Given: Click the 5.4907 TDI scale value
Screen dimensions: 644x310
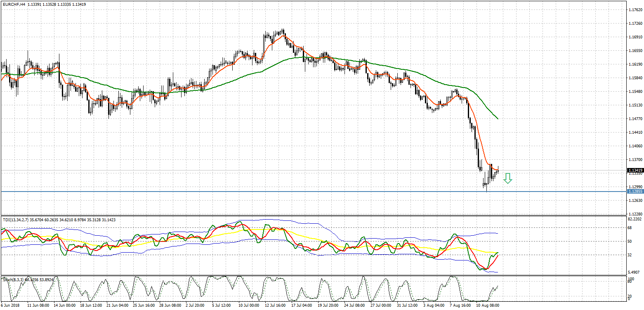Looking at the screenshot, I should [x=634, y=272].
